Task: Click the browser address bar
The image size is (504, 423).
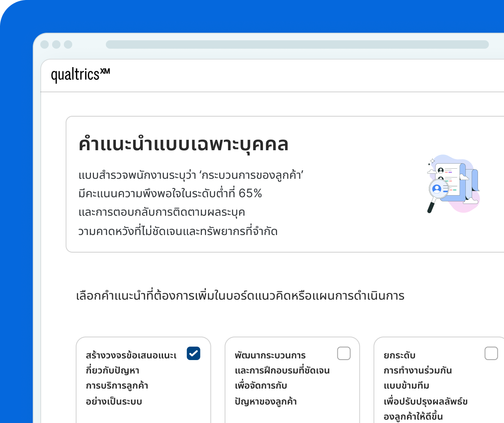Action: 297,44
